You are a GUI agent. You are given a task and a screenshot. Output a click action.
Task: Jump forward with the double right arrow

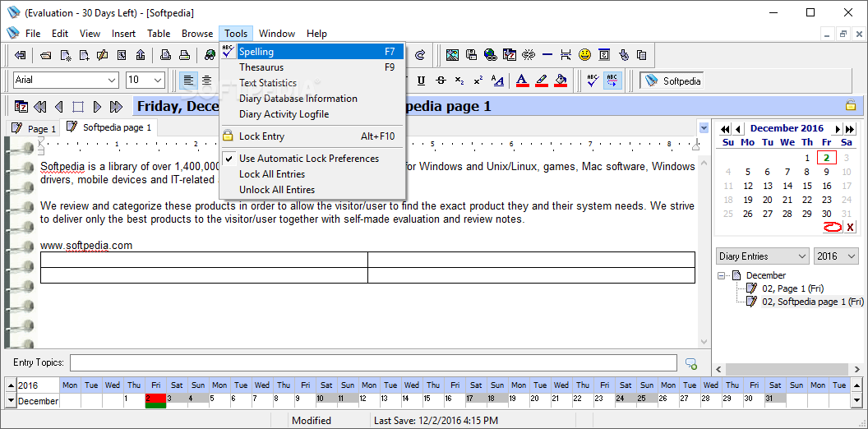[116, 106]
